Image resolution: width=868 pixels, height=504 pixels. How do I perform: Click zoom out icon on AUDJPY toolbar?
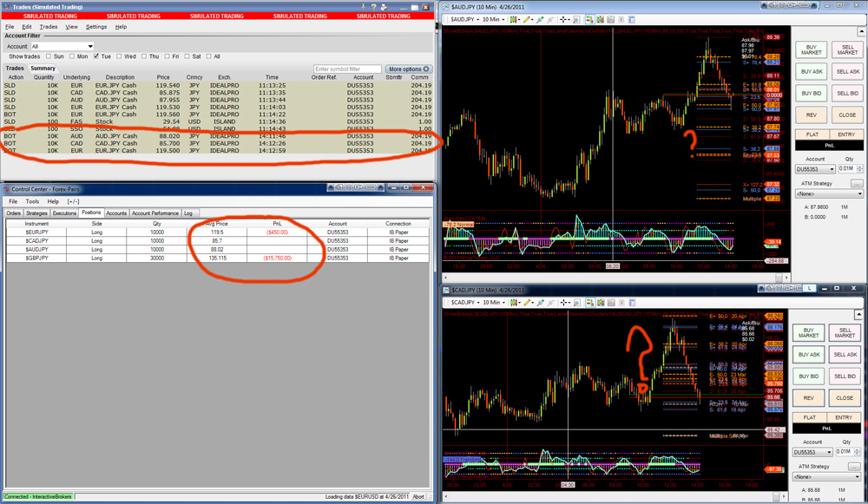[550, 19]
